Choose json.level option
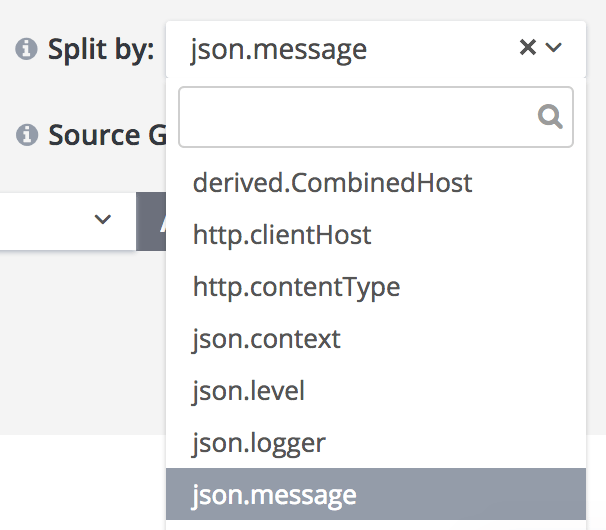Viewport: 606px width, 530px height. click(249, 391)
